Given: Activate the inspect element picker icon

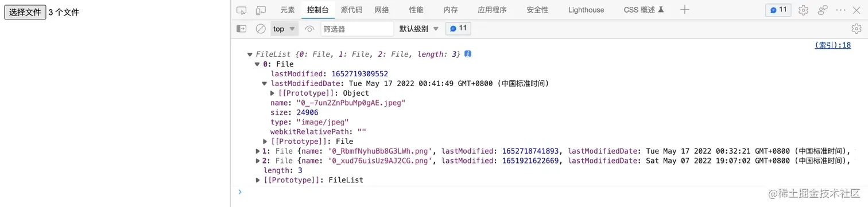Looking at the screenshot, I should point(242,10).
